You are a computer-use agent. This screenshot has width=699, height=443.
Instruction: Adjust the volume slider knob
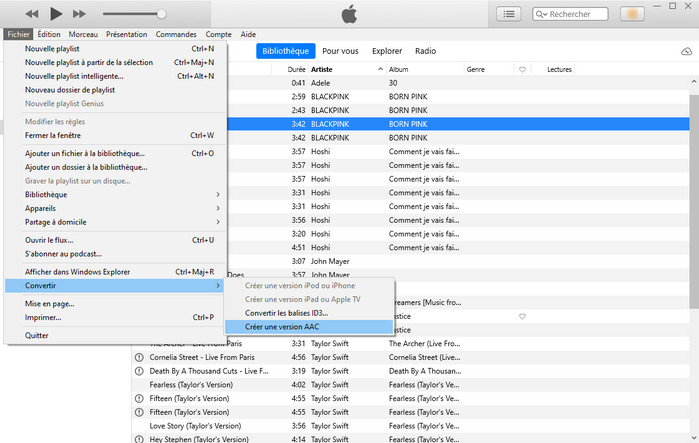coord(161,14)
